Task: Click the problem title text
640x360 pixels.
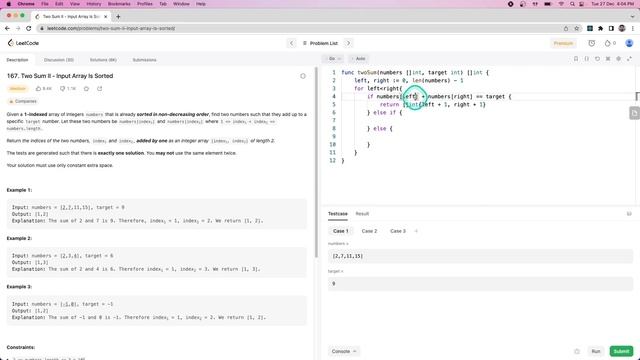Action: point(60,76)
